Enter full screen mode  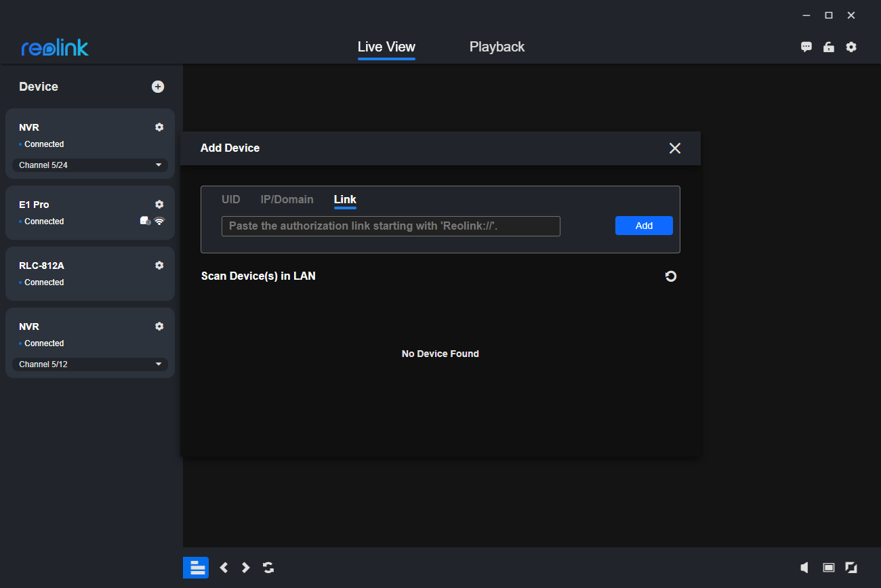tap(851, 568)
